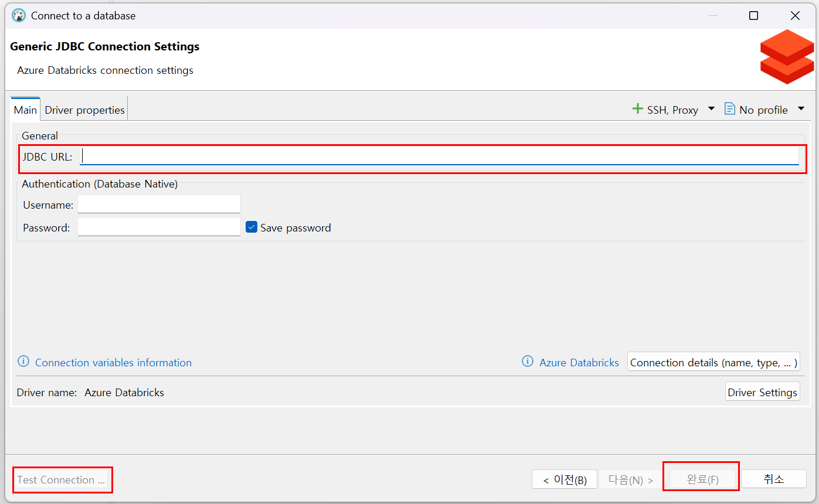
Task: Open Connection variables information link
Action: (x=113, y=363)
